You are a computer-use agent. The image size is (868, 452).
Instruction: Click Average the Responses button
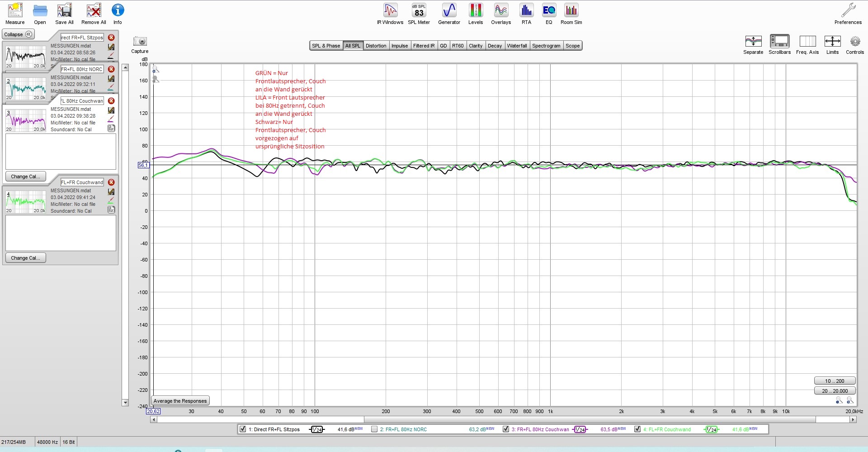click(180, 401)
